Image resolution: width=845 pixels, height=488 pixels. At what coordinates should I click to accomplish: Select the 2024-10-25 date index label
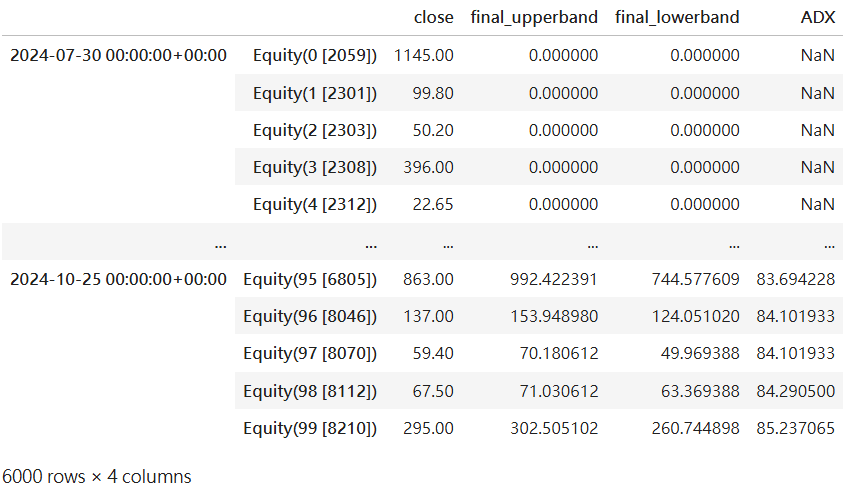118,279
